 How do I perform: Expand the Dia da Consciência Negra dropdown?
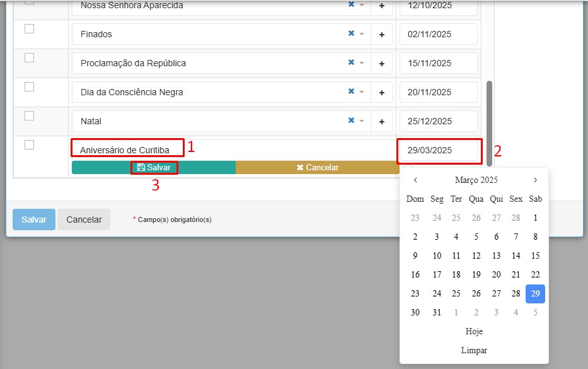pos(362,92)
